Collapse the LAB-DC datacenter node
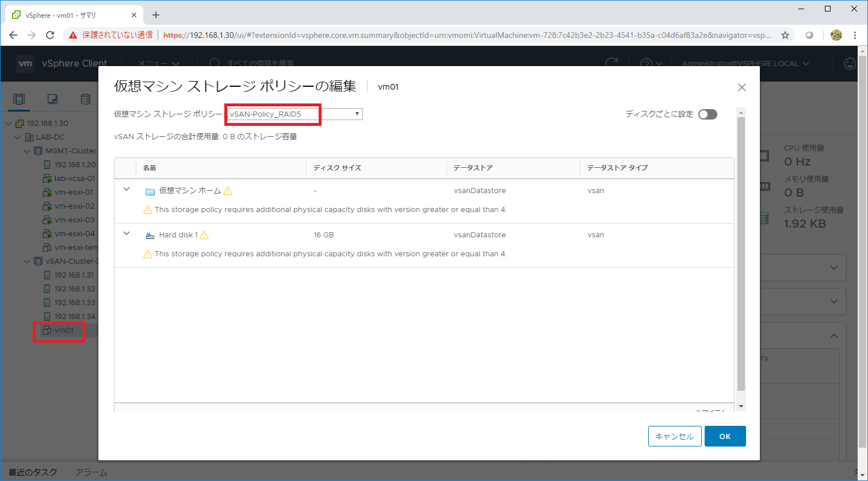 [18, 137]
